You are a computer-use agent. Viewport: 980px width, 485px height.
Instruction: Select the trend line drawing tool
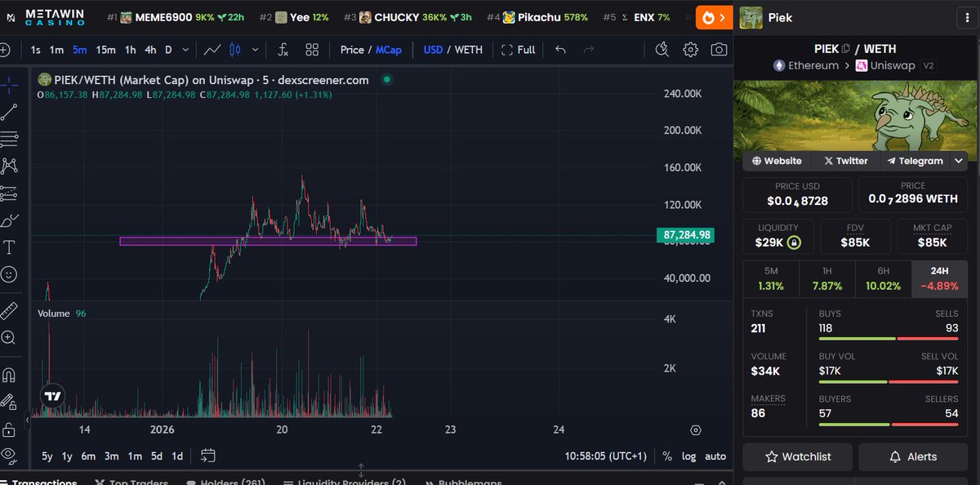[x=9, y=111]
